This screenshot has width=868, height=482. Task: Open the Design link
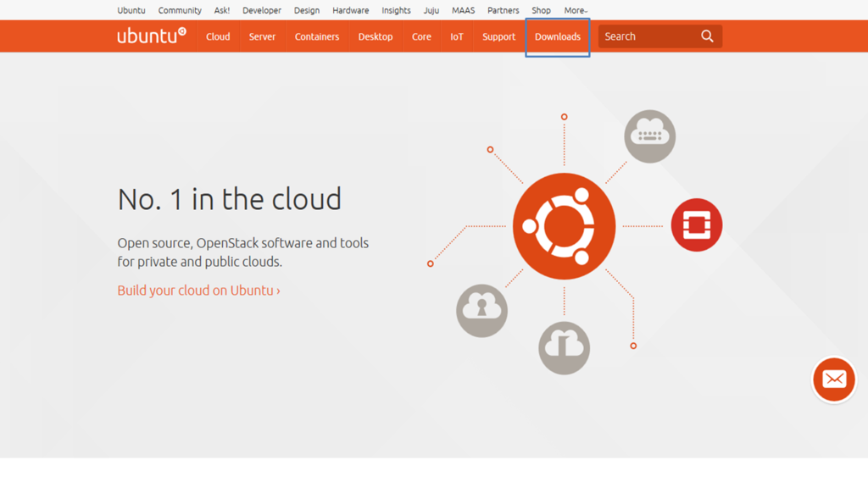[307, 10]
